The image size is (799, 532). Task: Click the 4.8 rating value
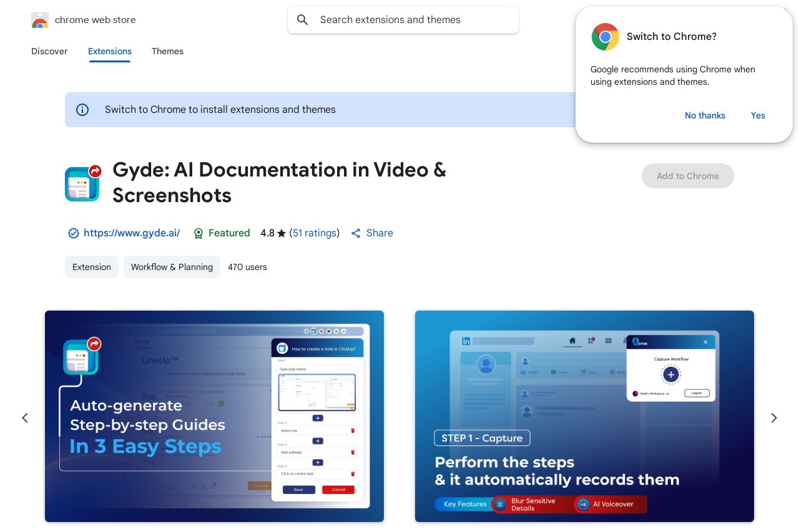267,233
